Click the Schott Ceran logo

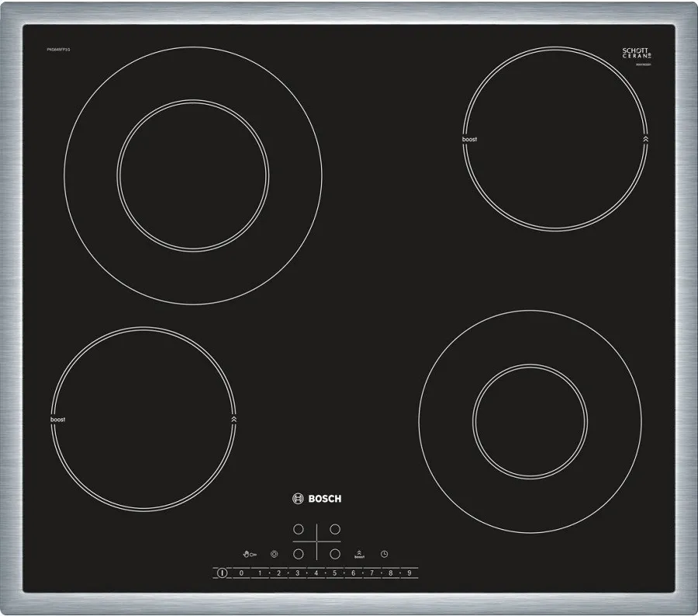click(x=636, y=54)
